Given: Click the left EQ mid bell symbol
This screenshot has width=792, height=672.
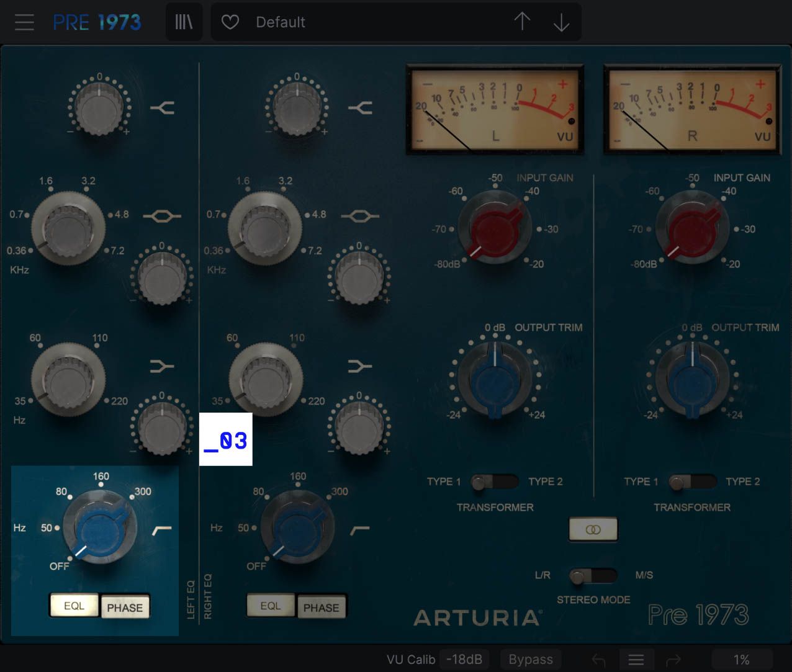Looking at the screenshot, I should coord(162,216).
